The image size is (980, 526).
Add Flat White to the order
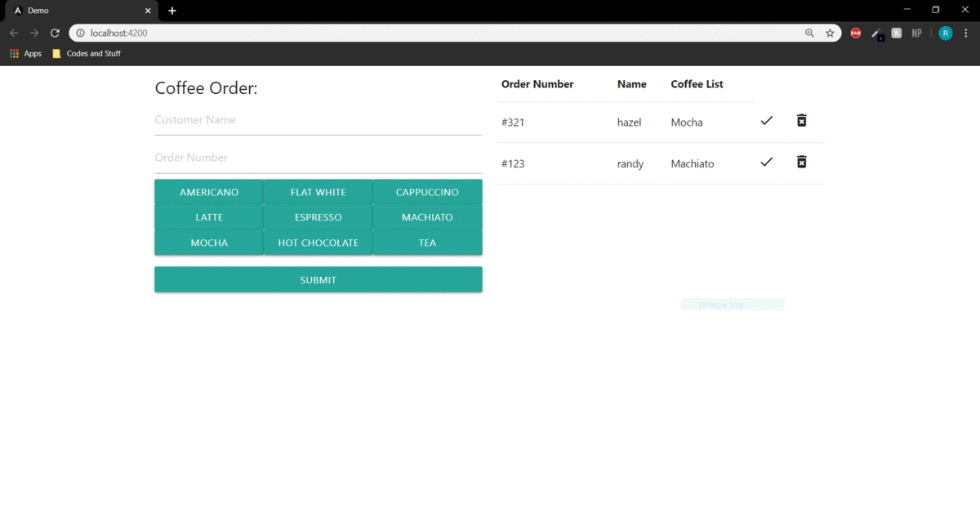[x=318, y=192]
